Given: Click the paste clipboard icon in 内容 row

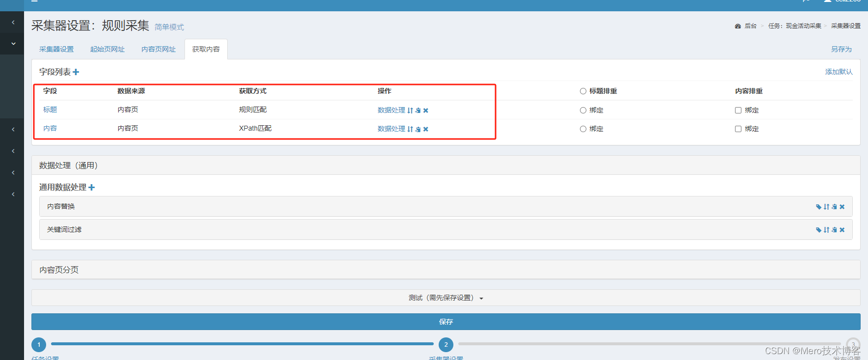Looking at the screenshot, I should 418,129.
